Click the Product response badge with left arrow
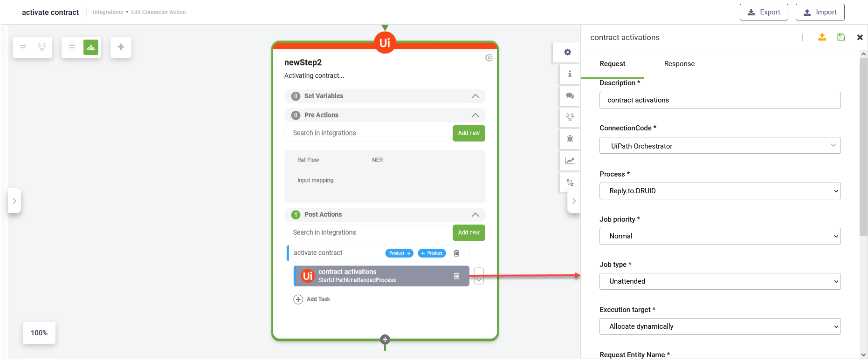868x360 pixels. tap(432, 253)
